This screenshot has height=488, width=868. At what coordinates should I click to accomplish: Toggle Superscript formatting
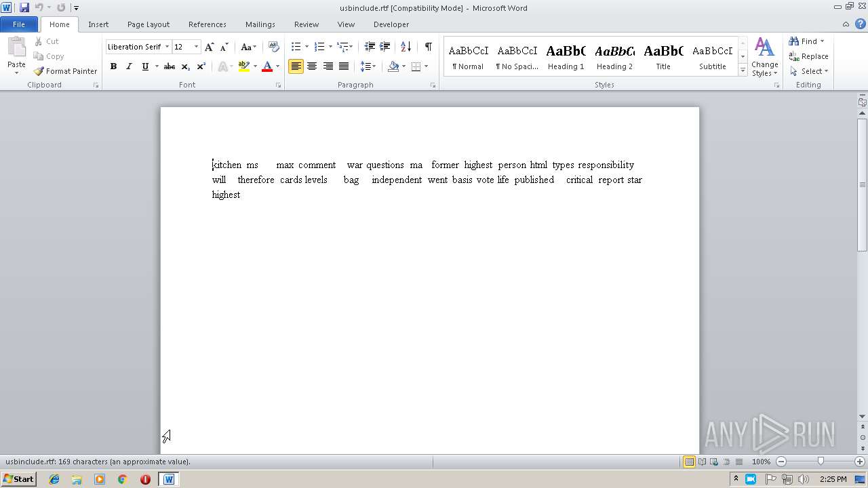pos(201,66)
